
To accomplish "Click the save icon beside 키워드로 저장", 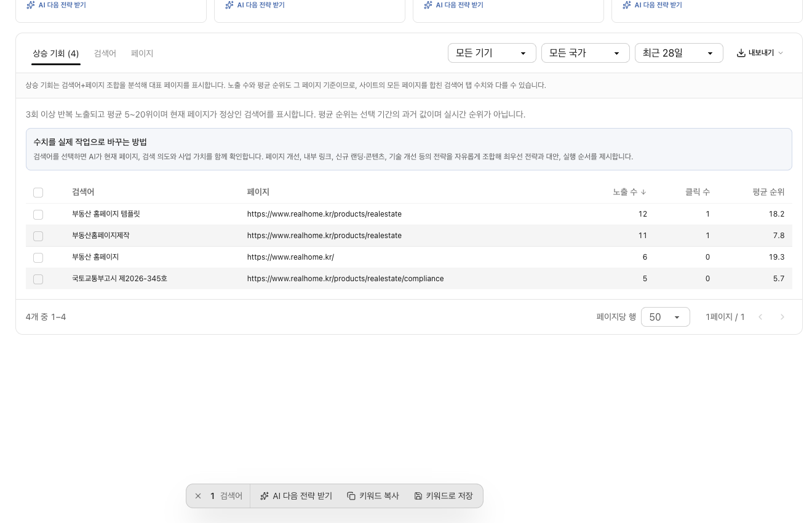I will pos(418,496).
